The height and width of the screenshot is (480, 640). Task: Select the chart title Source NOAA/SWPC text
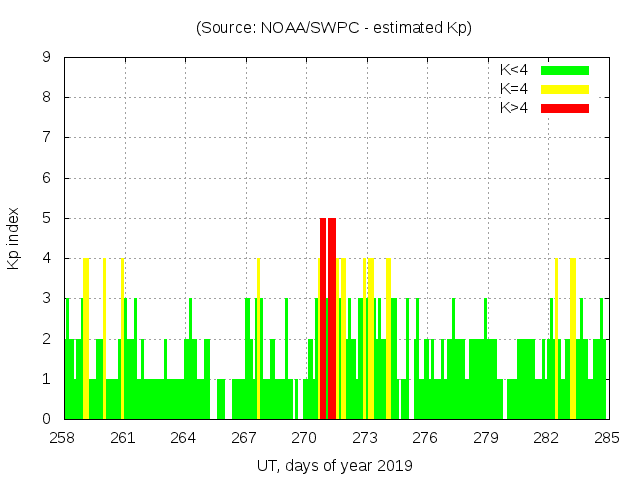pos(333,28)
